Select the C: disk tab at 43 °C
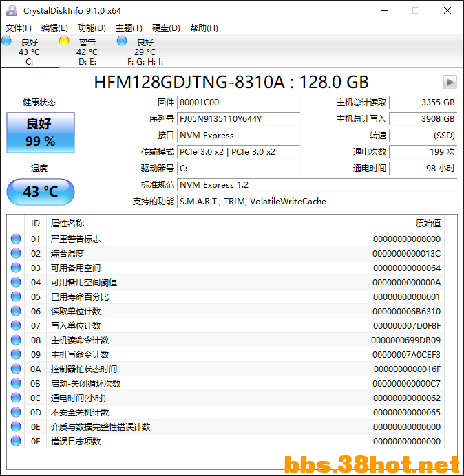 (x=30, y=52)
